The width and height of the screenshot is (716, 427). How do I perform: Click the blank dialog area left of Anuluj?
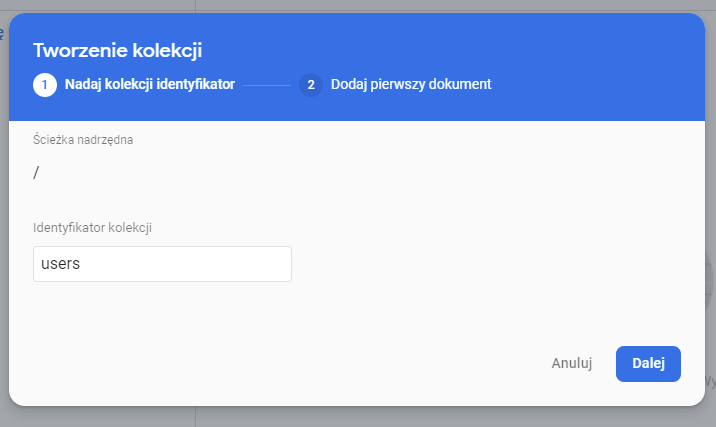[x=300, y=364]
